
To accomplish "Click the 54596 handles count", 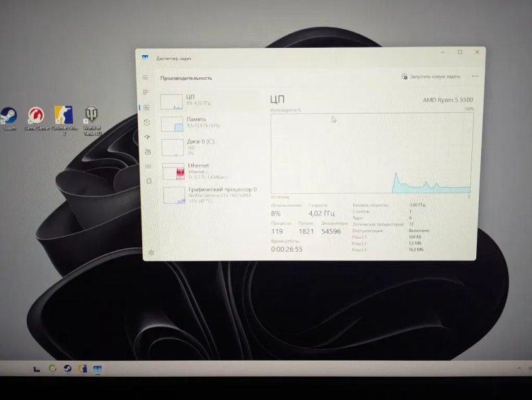I will point(331,231).
